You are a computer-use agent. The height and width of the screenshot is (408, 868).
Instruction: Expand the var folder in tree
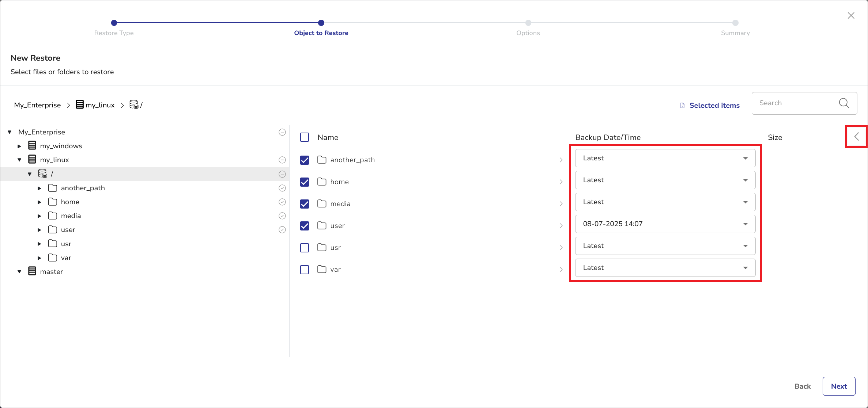[x=39, y=258]
